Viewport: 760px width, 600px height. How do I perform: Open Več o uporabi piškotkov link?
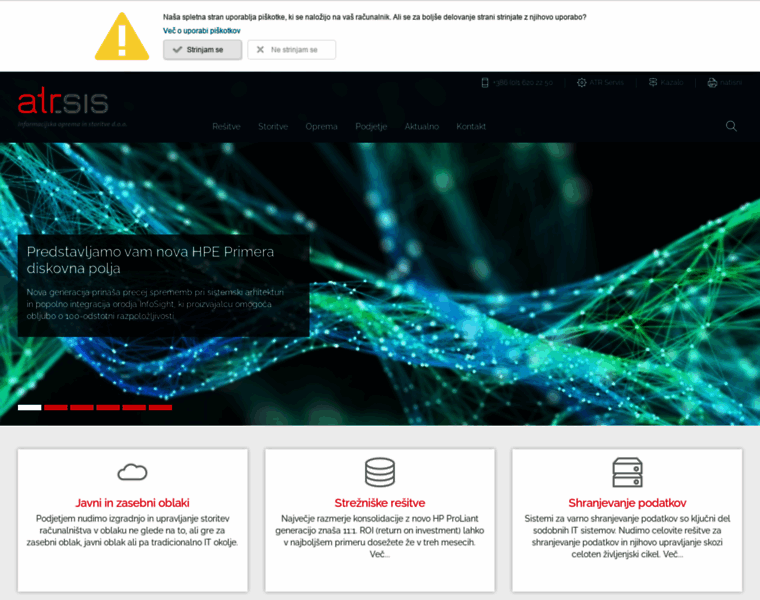tap(202, 31)
